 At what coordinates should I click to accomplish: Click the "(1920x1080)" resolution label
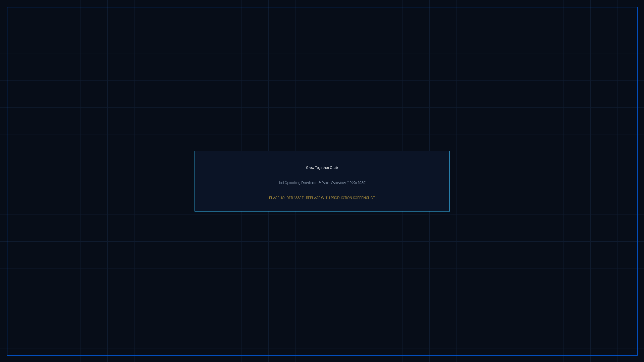[x=357, y=183]
